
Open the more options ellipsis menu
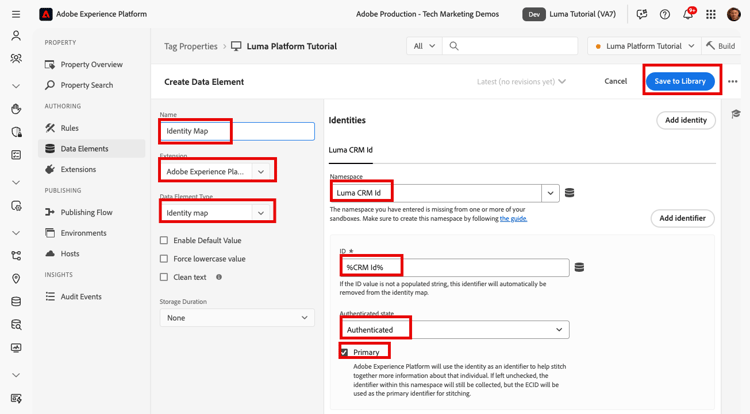coord(732,82)
